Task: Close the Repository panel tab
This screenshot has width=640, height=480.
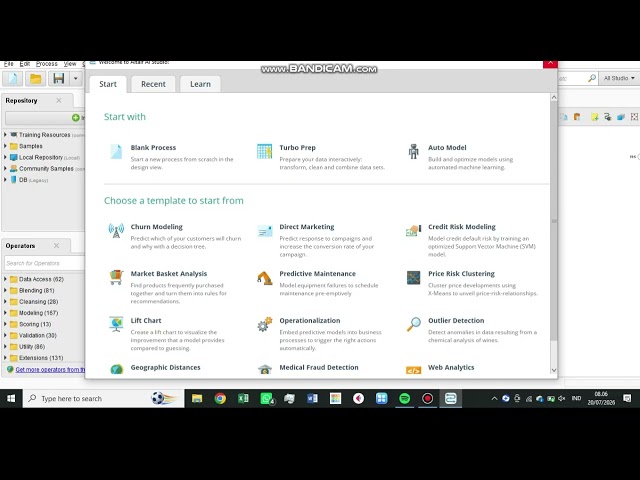Action: click(x=59, y=100)
